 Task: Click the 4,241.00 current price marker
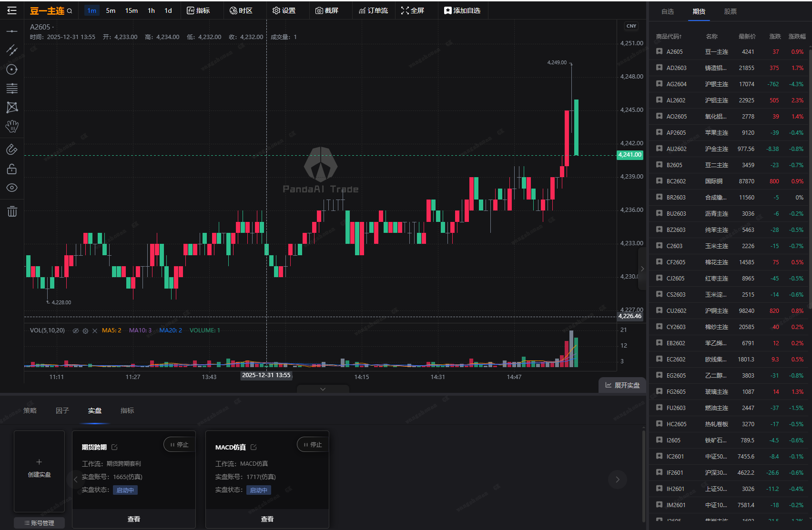[x=630, y=155]
